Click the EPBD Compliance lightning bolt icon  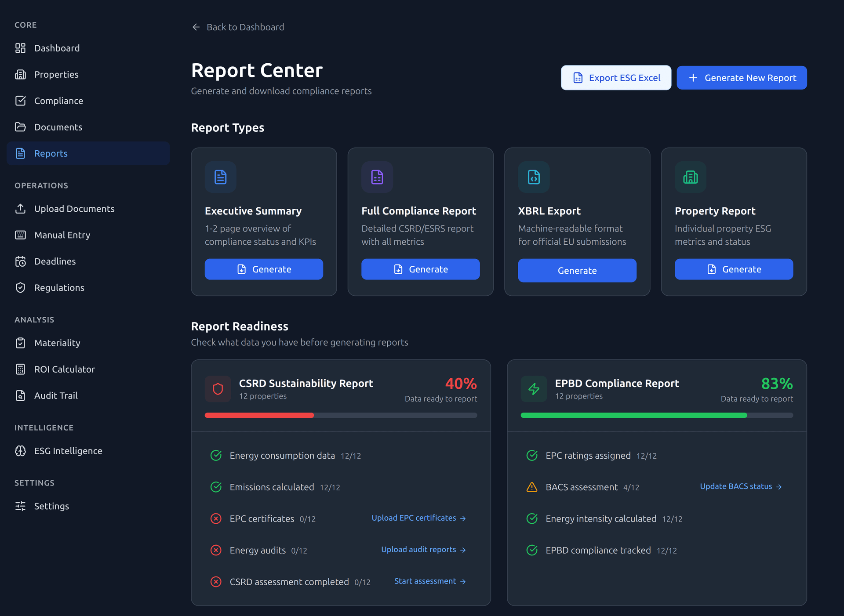pyautogui.click(x=534, y=389)
